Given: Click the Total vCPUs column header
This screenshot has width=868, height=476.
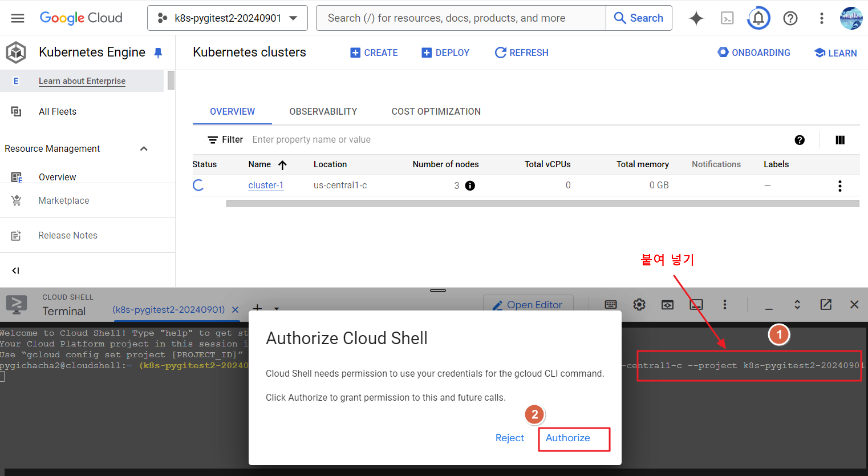Looking at the screenshot, I should coord(547,164).
